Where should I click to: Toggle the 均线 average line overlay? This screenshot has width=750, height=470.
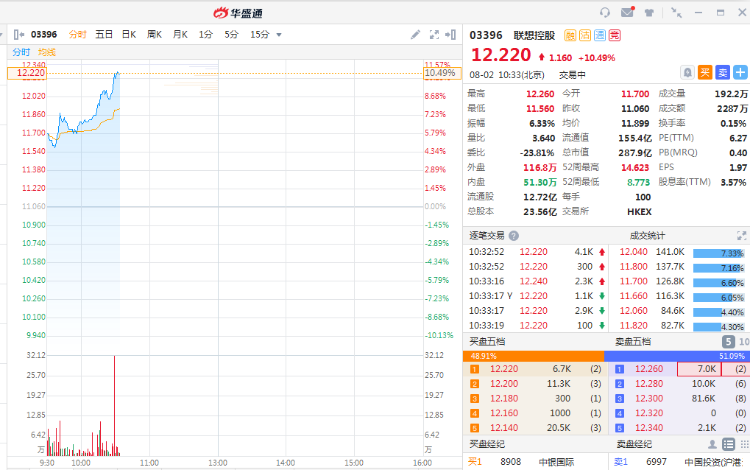(x=47, y=52)
